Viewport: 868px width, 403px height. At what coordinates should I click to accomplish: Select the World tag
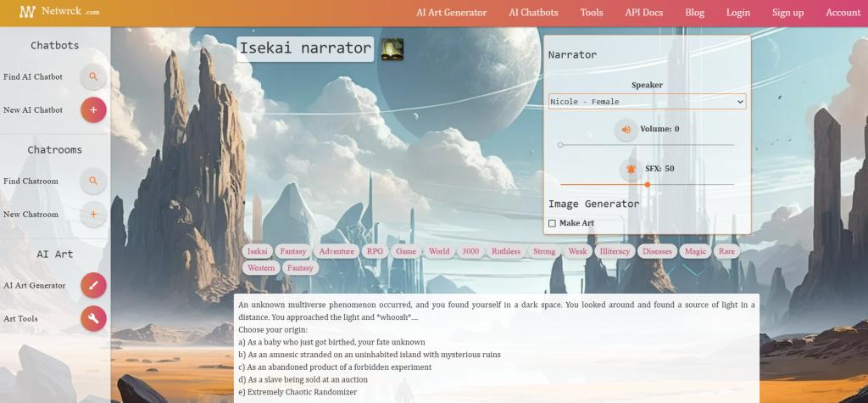pyautogui.click(x=439, y=251)
